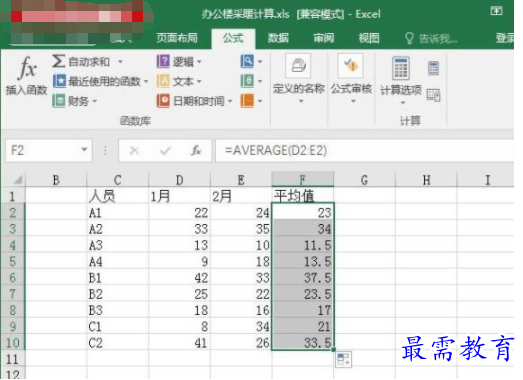This screenshot has height=380, width=523.
Task: Expand the Calculation Options dropdown arrow
Action: point(403,103)
